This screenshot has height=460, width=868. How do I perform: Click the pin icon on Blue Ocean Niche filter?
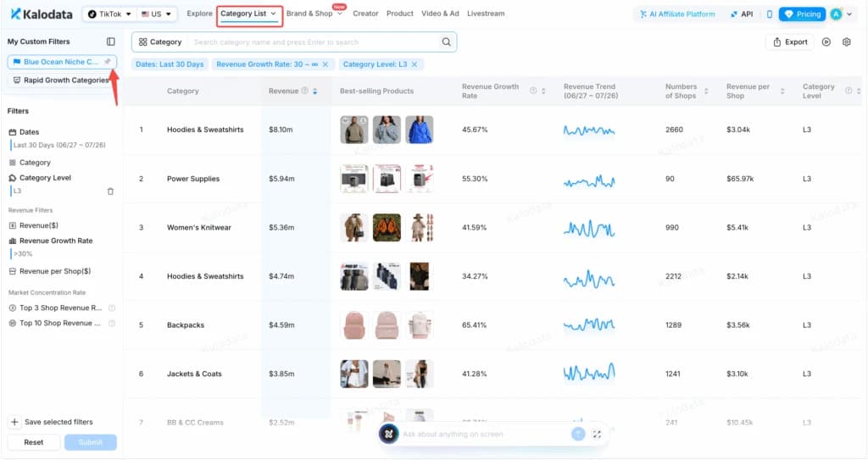pyautogui.click(x=108, y=62)
